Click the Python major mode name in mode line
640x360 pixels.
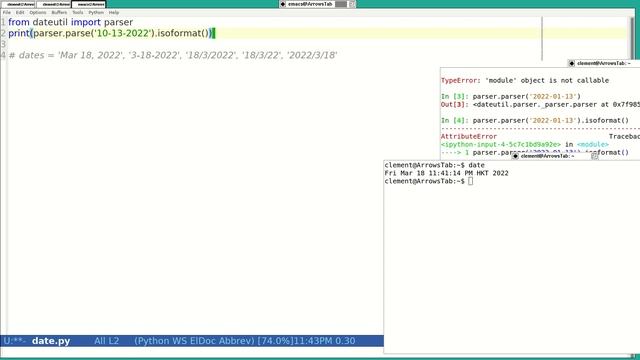click(x=153, y=341)
